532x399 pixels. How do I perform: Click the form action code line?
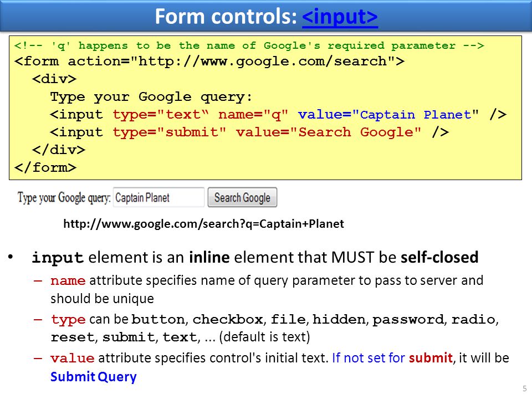pyautogui.click(x=209, y=62)
